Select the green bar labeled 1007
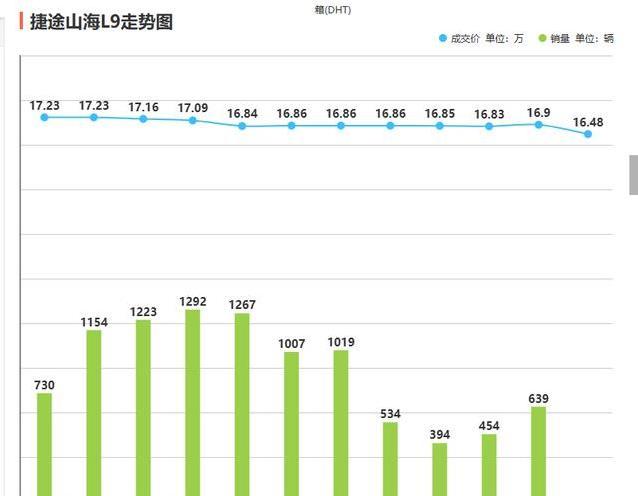The width and height of the screenshot is (638, 496). pyautogui.click(x=291, y=424)
